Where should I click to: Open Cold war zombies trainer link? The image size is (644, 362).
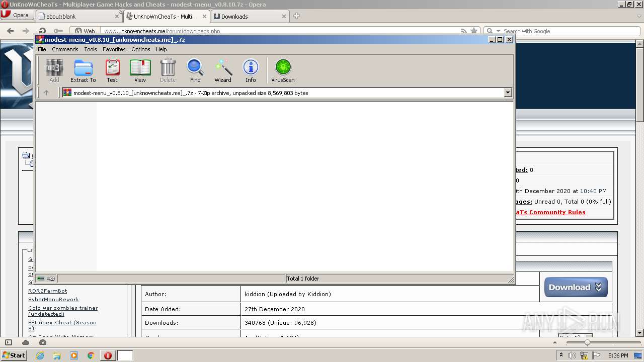pyautogui.click(x=63, y=311)
